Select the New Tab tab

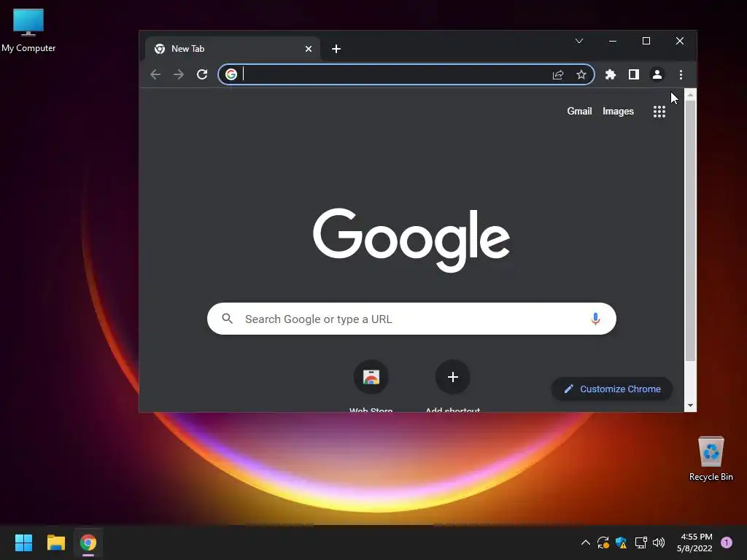click(x=233, y=49)
